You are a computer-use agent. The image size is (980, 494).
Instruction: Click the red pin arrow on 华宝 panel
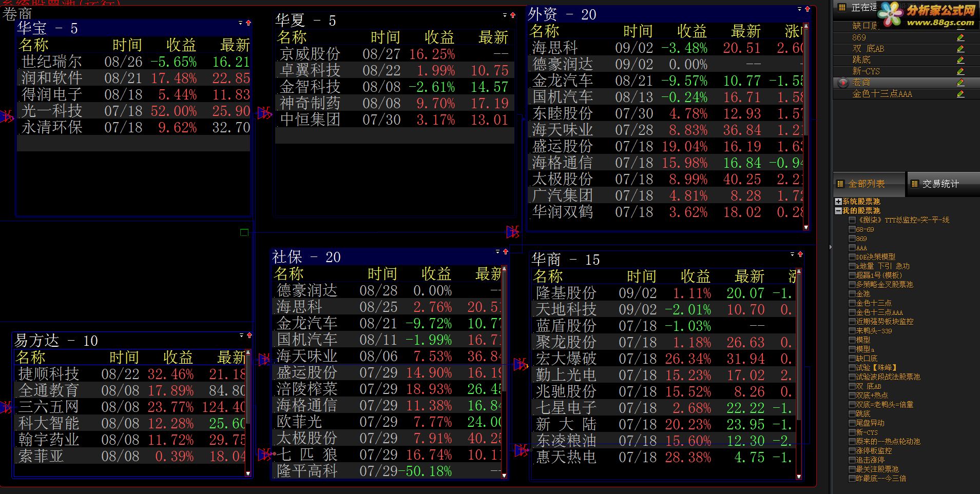click(248, 23)
